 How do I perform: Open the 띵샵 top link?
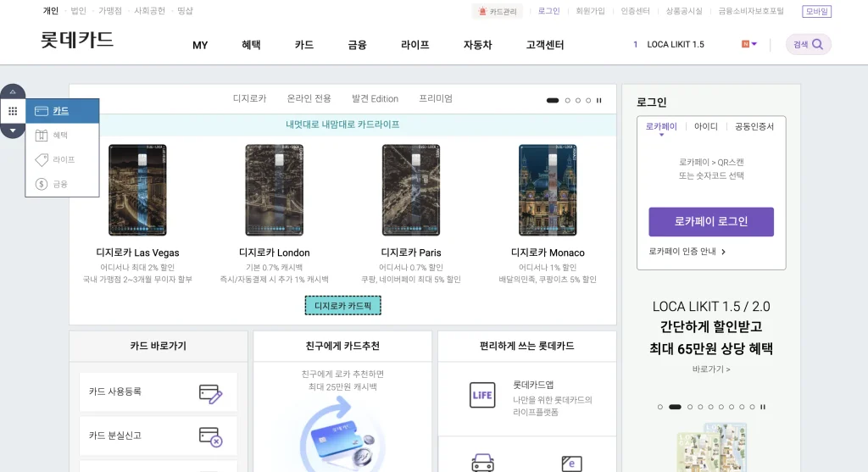(185, 11)
